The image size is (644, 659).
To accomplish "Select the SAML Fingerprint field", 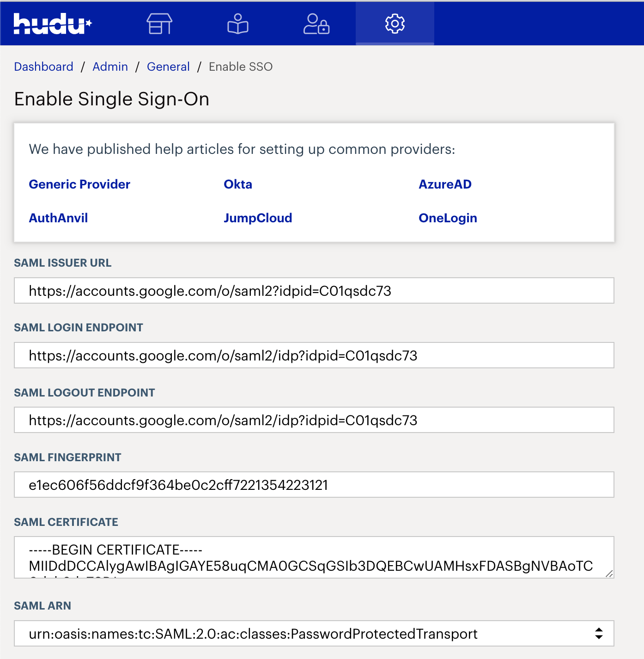I will click(x=314, y=485).
